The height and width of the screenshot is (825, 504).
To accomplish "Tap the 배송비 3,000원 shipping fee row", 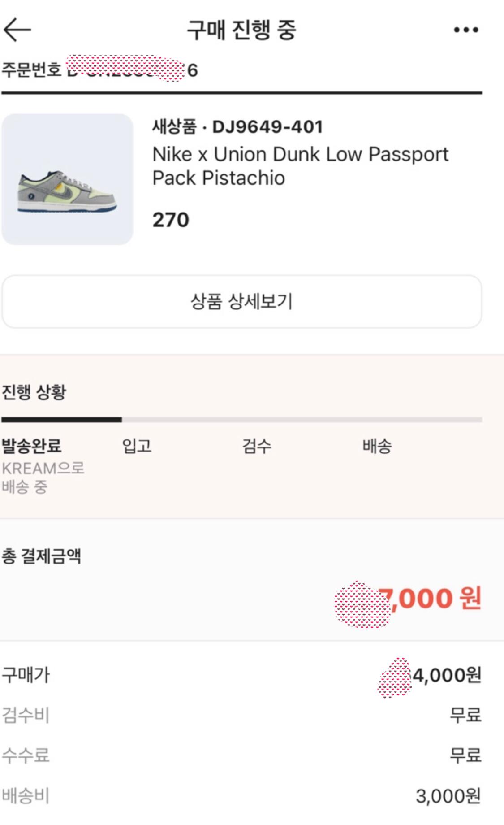I will (x=242, y=796).
